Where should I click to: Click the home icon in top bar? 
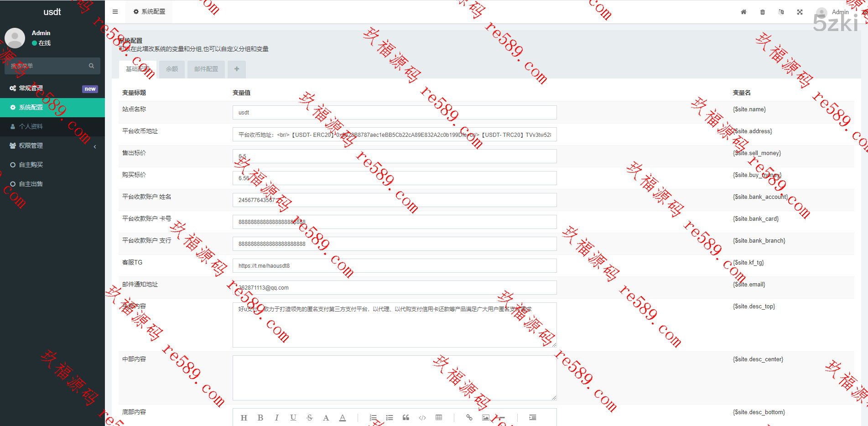coord(743,12)
